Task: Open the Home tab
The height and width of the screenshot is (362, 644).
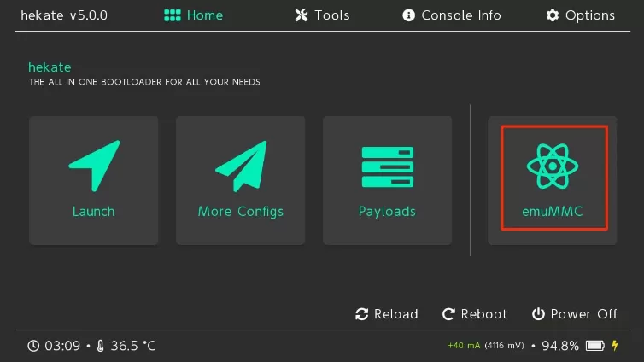Action: [193, 15]
